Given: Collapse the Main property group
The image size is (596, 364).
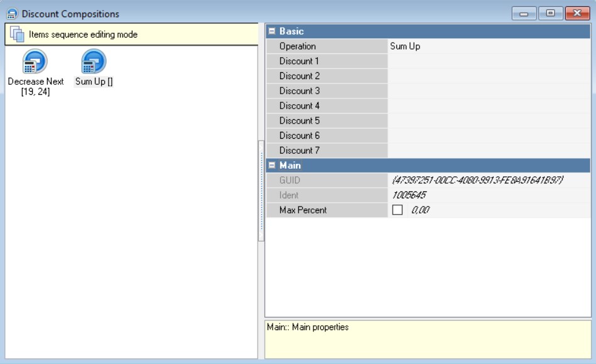Looking at the screenshot, I should [x=272, y=166].
